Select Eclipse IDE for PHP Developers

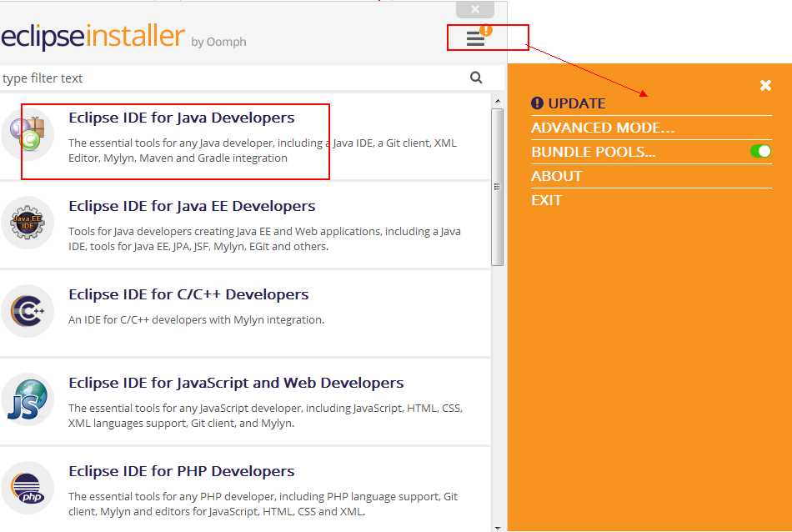click(x=182, y=471)
